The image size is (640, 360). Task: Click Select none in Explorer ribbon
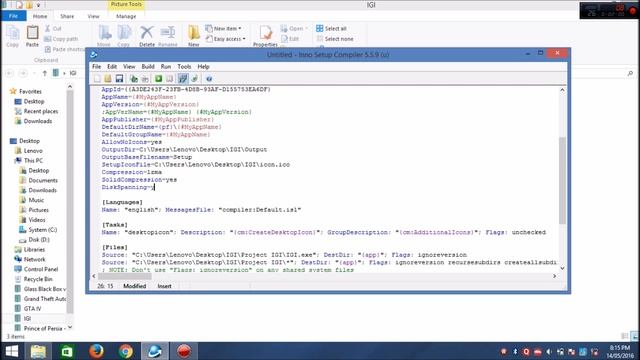(335, 39)
